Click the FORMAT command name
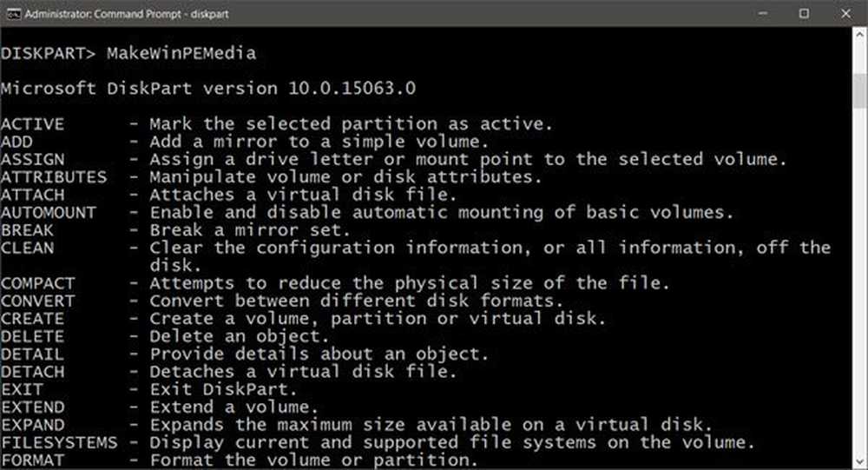This screenshot has height=470, width=868. [x=32, y=460]
